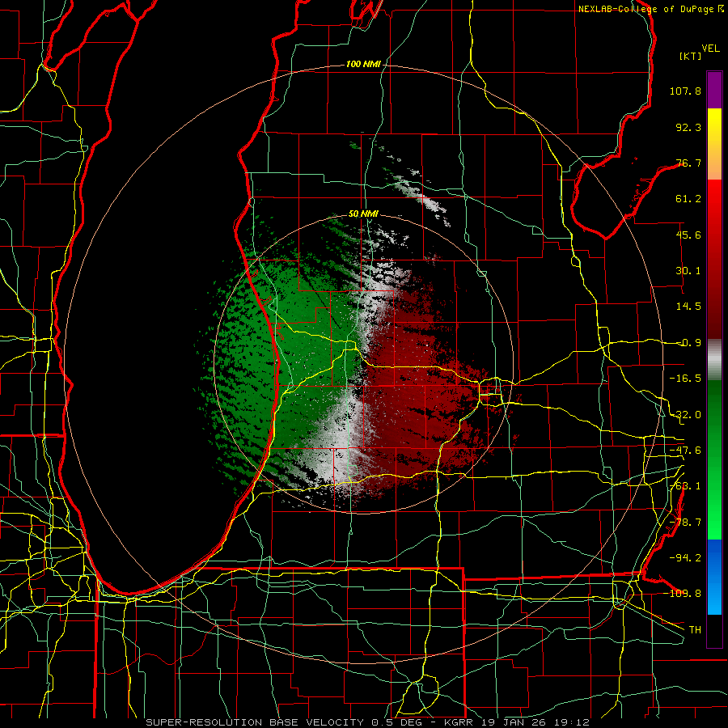Viewport: 728px width, 728px height.
Task: Click the VEL legend title
Action: [x=710, y=49]
